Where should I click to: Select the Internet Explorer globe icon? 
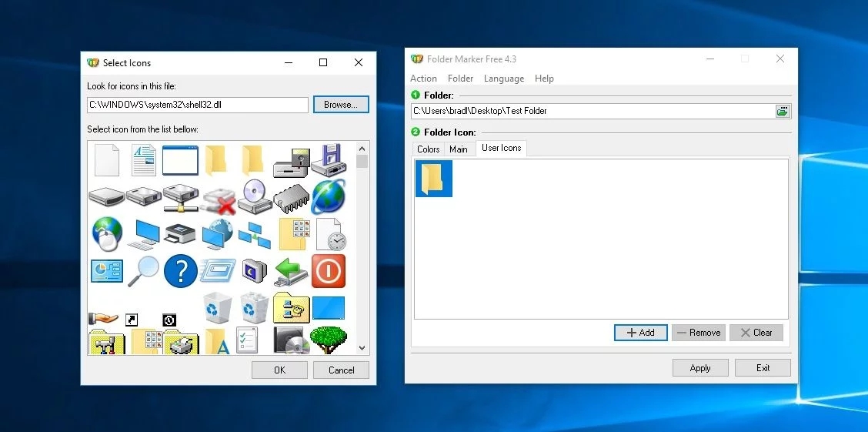(329, 197)
